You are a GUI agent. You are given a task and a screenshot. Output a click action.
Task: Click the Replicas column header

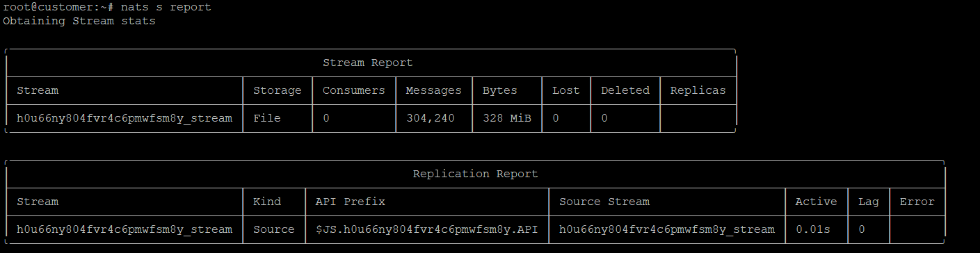[698, 90]
